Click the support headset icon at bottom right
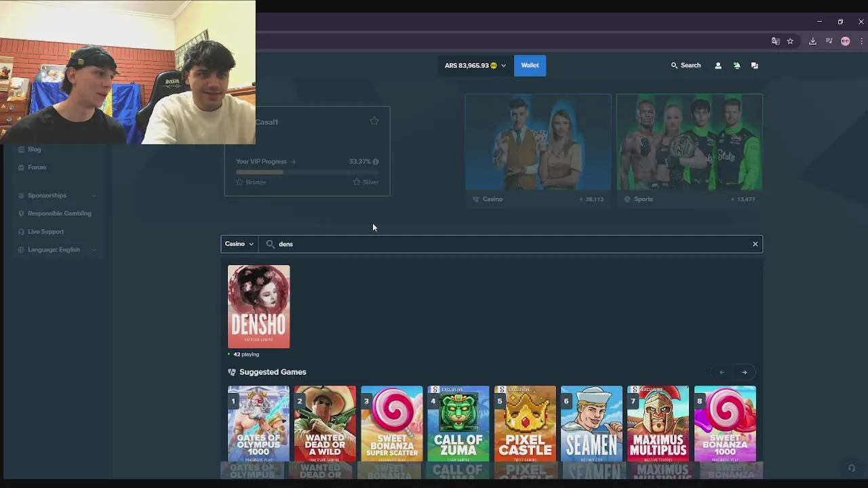 [851, 468]
